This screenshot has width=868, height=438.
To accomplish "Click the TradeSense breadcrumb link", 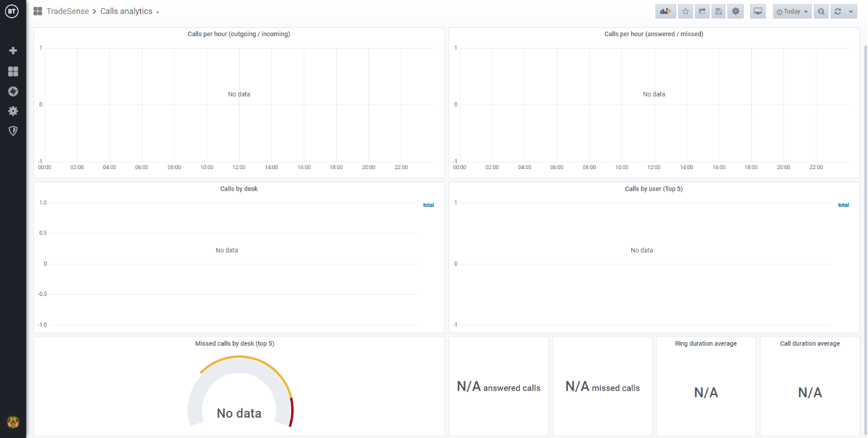I will pyautogui.click(x=67, y=11).
